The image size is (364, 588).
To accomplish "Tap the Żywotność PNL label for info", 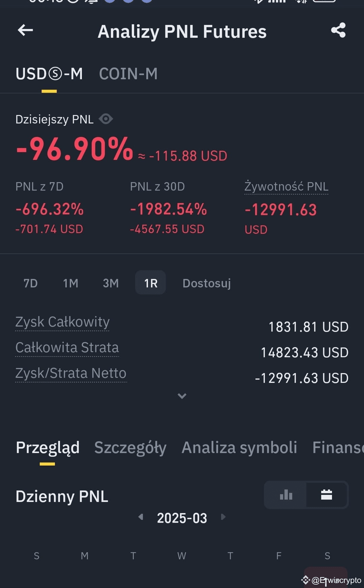I will pos(286,187).
